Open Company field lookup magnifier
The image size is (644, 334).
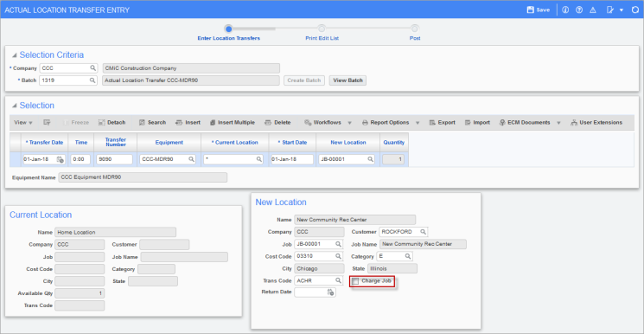92,67
